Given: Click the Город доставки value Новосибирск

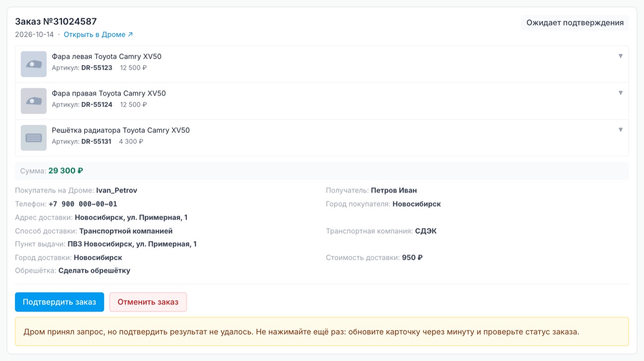Looking at the screenshot, I should tap(98, 258).
